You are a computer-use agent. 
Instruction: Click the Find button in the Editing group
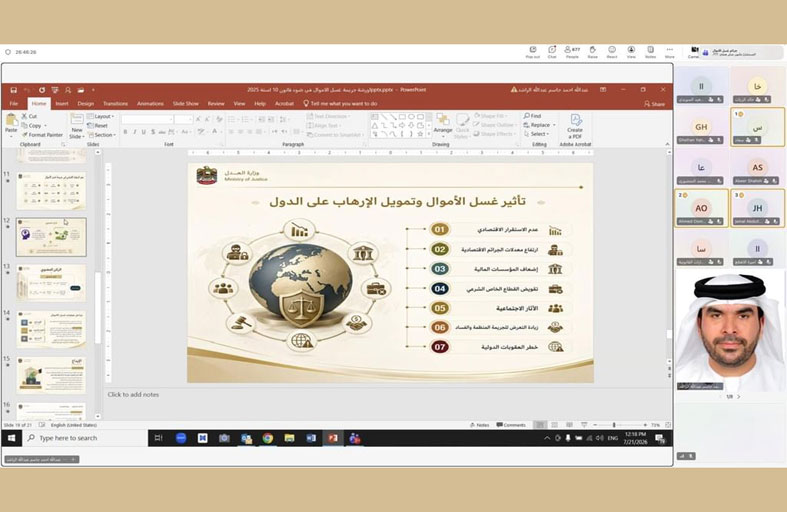point(533,116)
